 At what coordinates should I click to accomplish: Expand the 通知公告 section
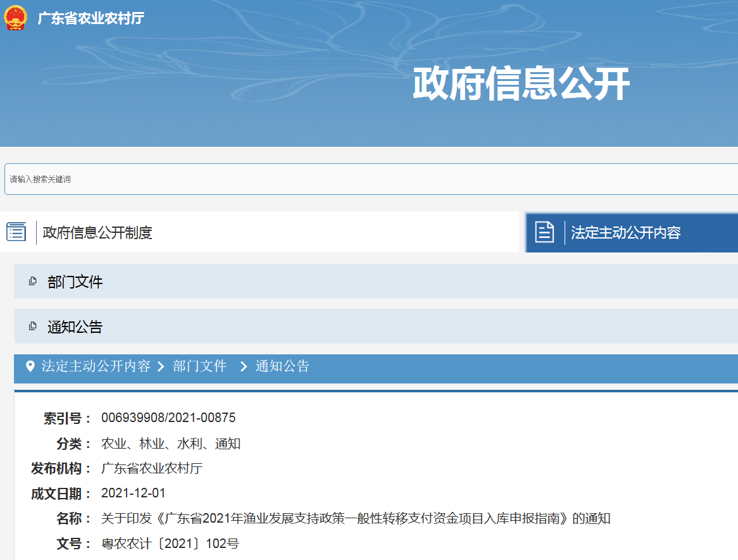75,327
